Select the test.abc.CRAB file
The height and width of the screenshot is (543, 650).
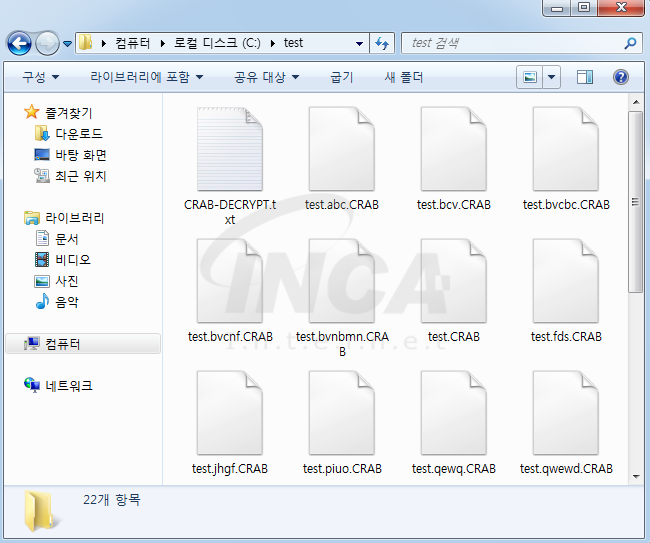(x=342, y=159)
